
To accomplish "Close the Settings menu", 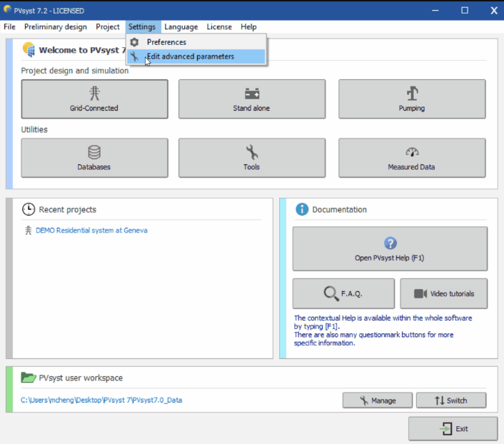I will [142, 26].
